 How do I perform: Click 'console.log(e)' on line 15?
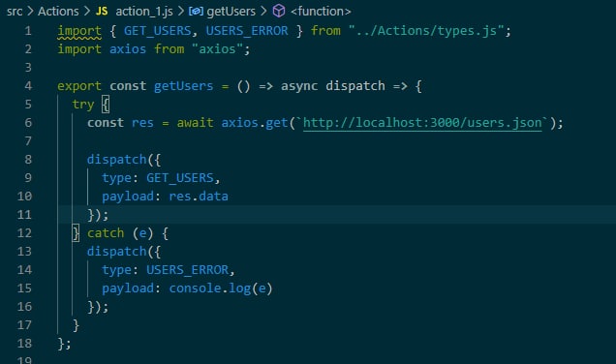221,288
